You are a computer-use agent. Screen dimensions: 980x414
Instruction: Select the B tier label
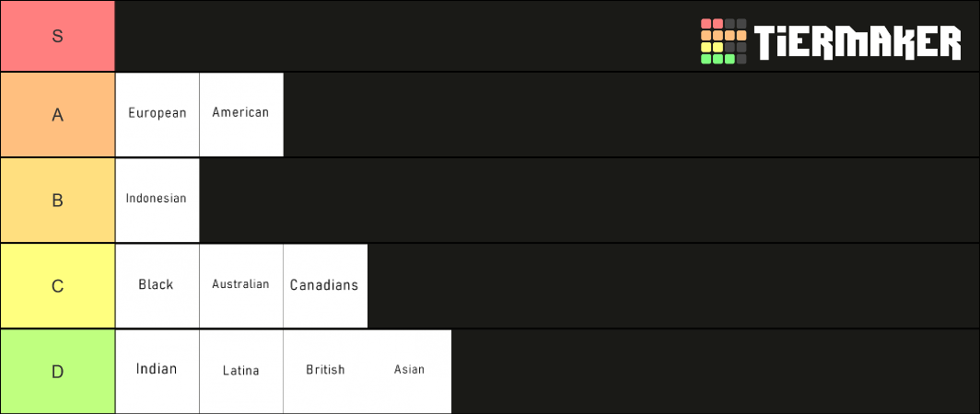click(57, 201)
